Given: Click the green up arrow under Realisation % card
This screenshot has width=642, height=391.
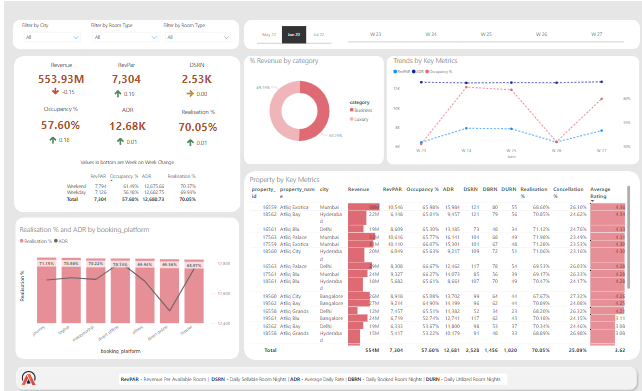Looking at the screenshot, I should point(190,142).
